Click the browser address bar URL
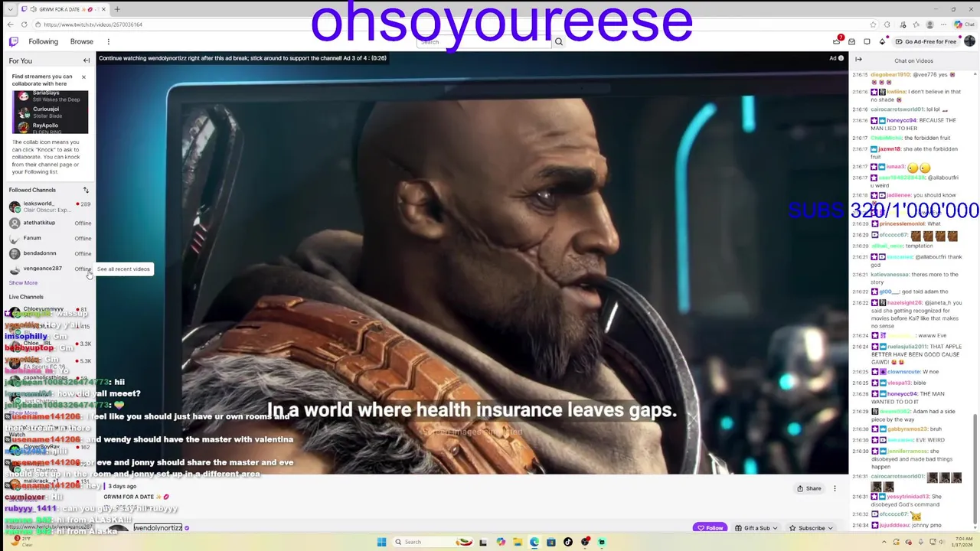Screen dimensions: 980x551 coord(93,24)
